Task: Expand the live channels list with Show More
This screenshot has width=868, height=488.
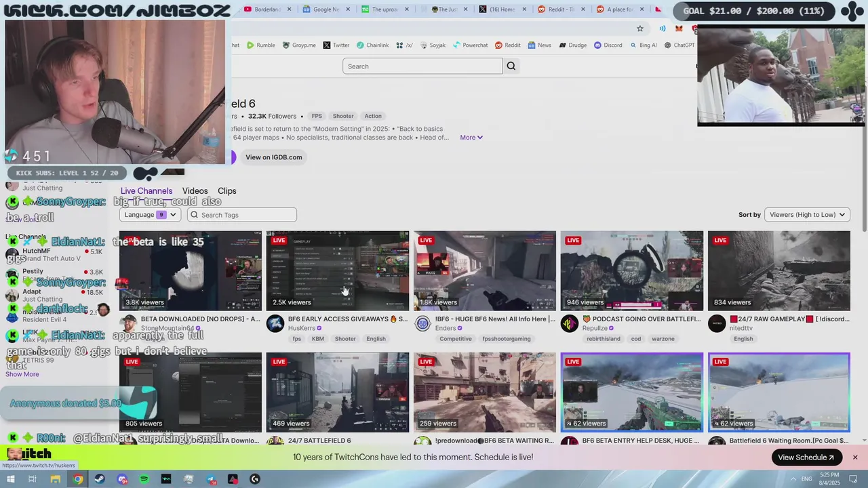Action: 22,374
